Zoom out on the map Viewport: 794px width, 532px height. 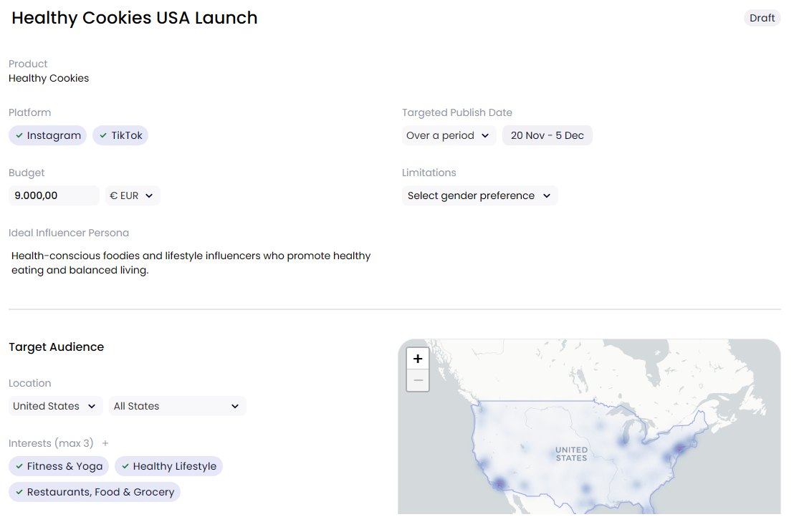pyautogui.click(x=418, y=380)
